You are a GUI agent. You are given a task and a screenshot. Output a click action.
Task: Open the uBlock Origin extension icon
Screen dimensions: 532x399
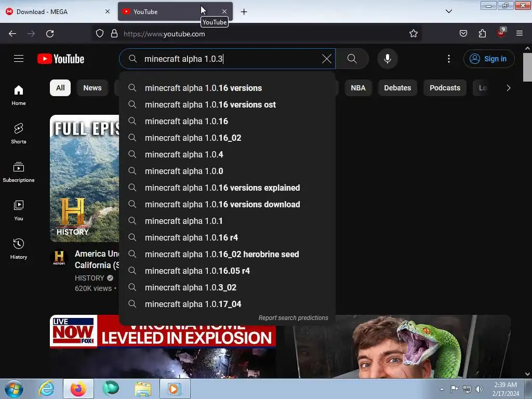tap(501, 33)
